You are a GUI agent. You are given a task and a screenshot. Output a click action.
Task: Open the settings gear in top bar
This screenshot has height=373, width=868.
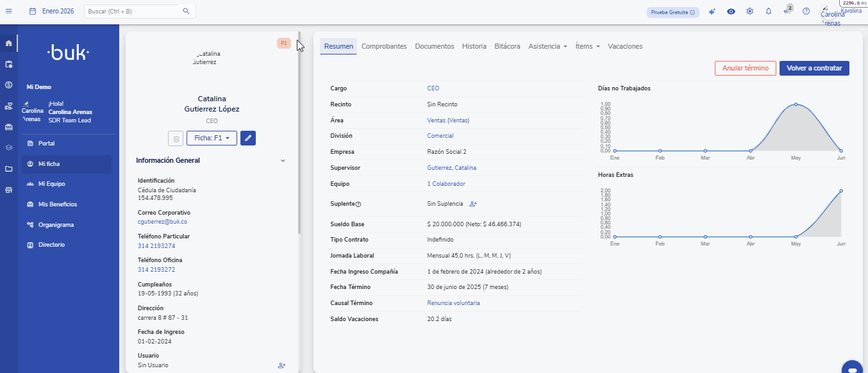749,12
